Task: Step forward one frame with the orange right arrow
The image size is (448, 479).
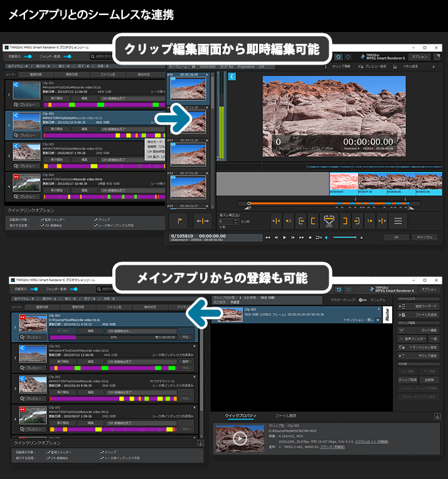Action: [370, 221]
